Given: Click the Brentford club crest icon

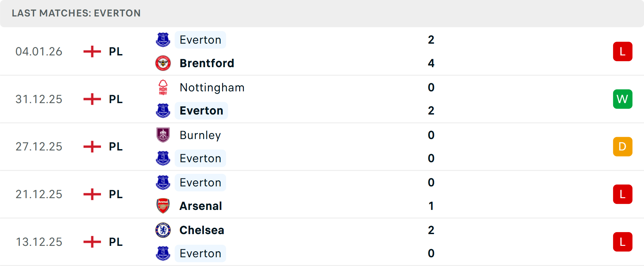Looking at the screenshot, I should click(163, 63).
